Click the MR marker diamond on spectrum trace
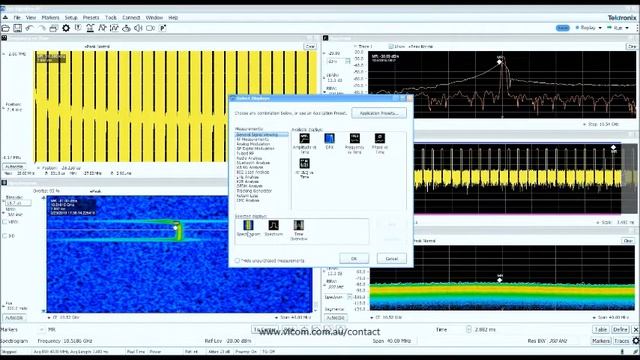Screen dimensions: 640x360 (499, 62)
